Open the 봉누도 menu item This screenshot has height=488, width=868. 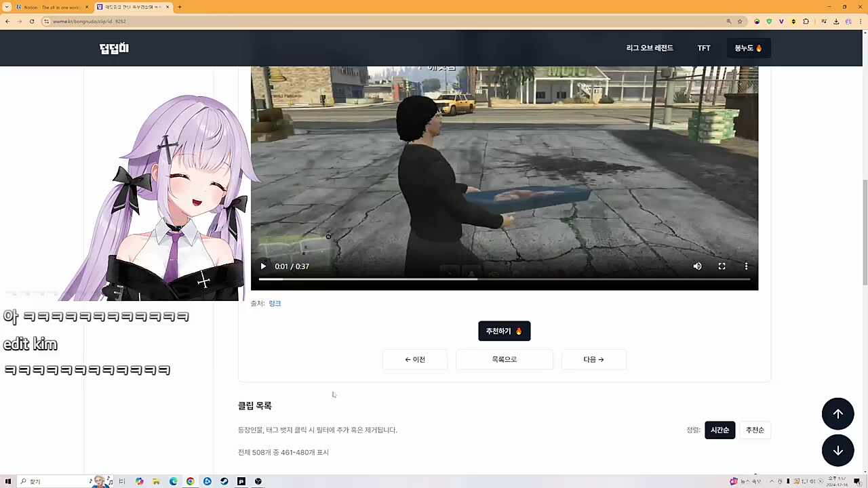(748, 48)
